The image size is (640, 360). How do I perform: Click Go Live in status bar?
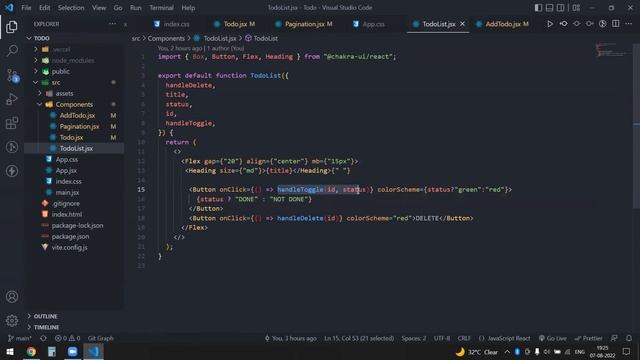(x=553, y=338)
